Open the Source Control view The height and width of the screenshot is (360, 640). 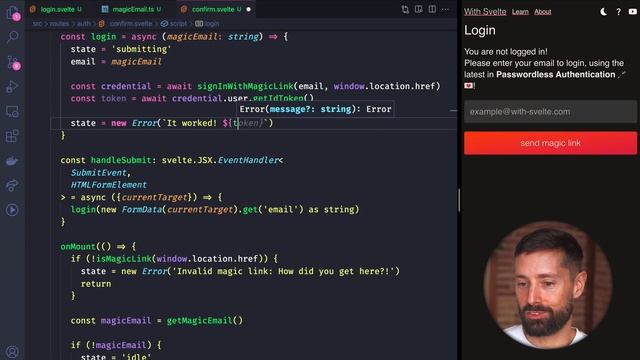coord(12,62)
